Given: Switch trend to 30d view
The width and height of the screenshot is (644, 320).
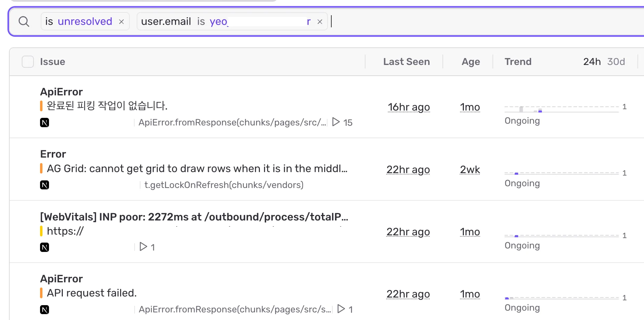Looking at the screenshot, I should 616,62.
